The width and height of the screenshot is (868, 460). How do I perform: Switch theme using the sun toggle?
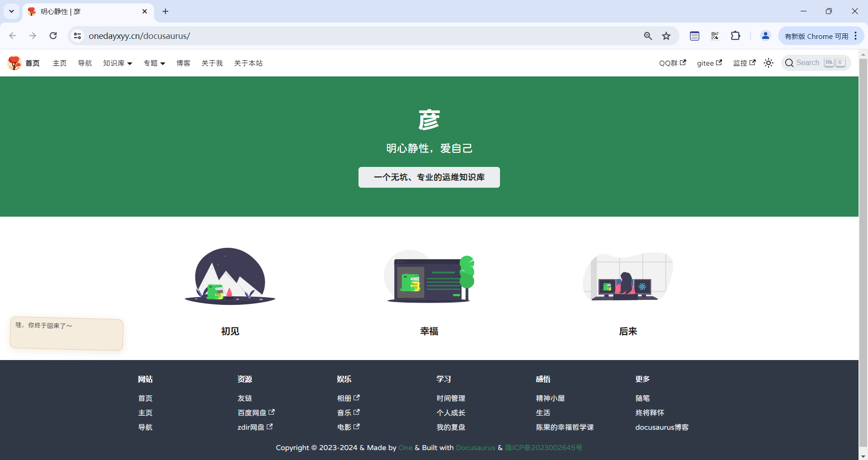(x=769, y=63)
